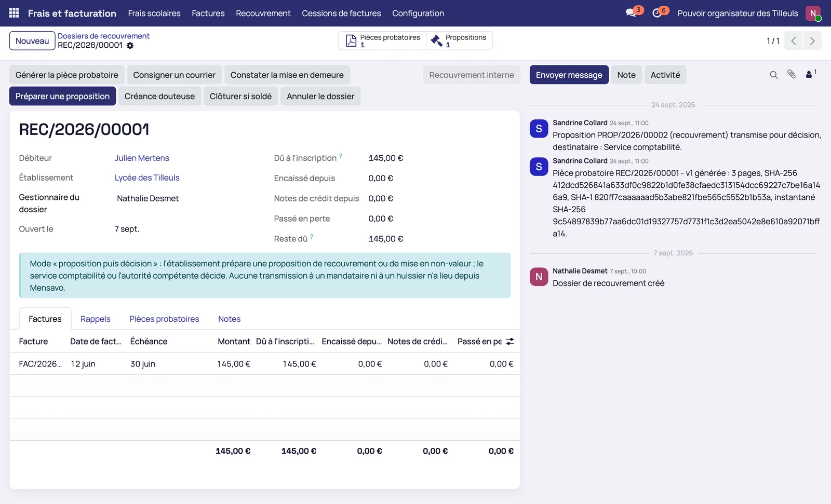
Task: Open the apps grid menu
Action: click(14, 13)
